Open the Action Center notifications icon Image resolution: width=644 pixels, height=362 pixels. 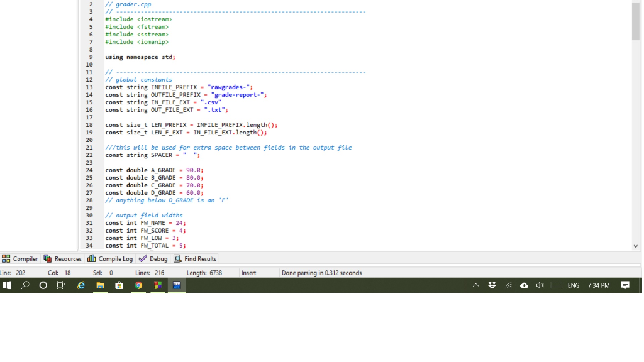[625, 285]
